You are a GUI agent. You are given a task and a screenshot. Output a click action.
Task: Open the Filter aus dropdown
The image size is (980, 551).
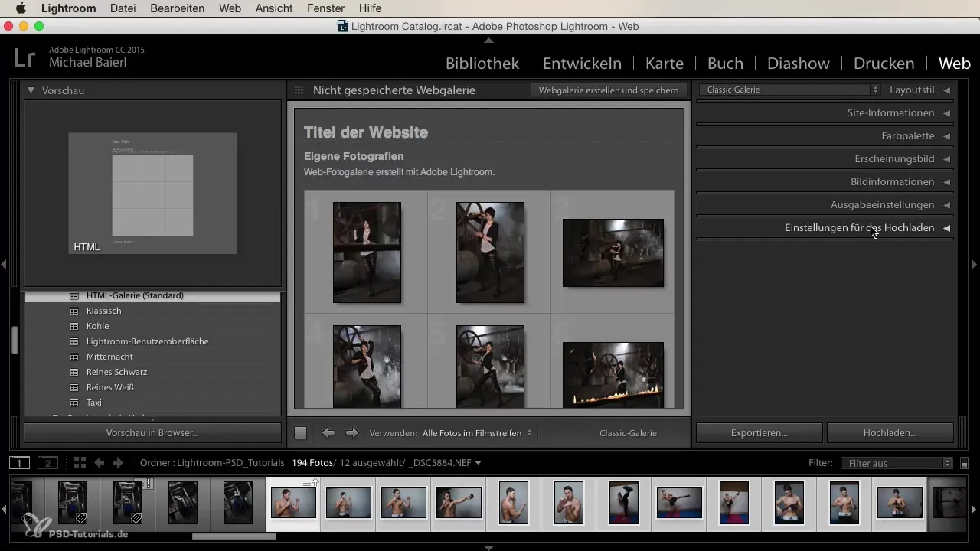click(x=896, y=463)
